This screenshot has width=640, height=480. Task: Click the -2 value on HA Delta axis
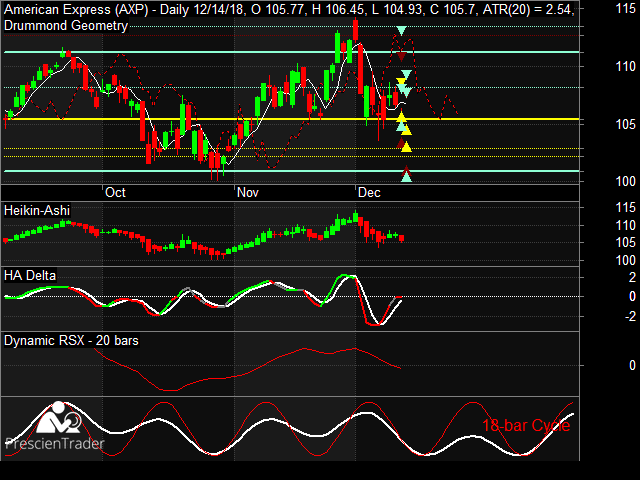point(630,316)
